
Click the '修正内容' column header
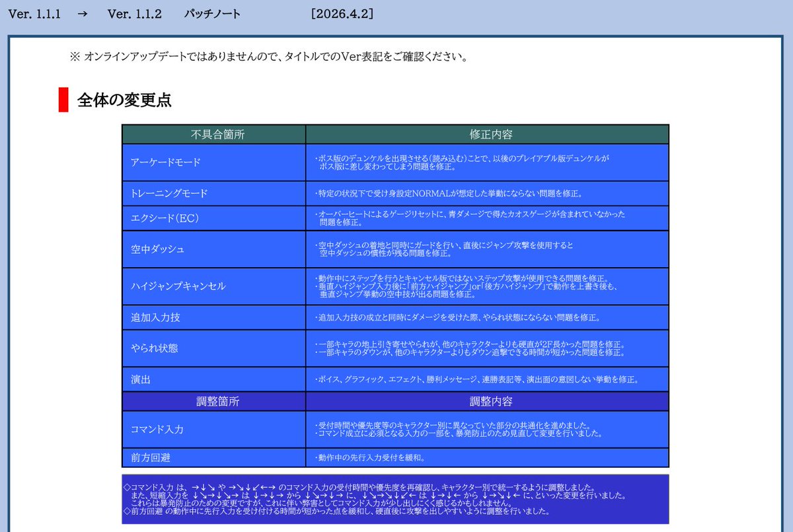tap(488, 134)
